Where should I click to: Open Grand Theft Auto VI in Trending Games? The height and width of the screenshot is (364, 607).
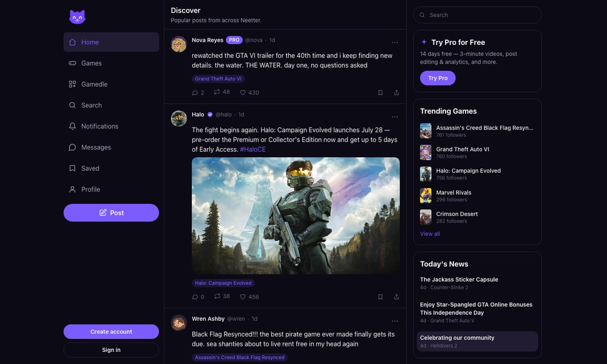477,152
